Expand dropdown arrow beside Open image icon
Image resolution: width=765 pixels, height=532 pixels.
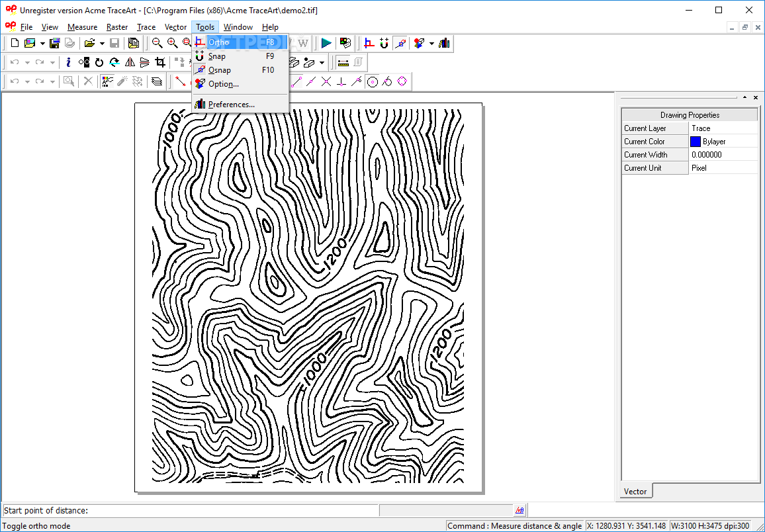point(42,44)
